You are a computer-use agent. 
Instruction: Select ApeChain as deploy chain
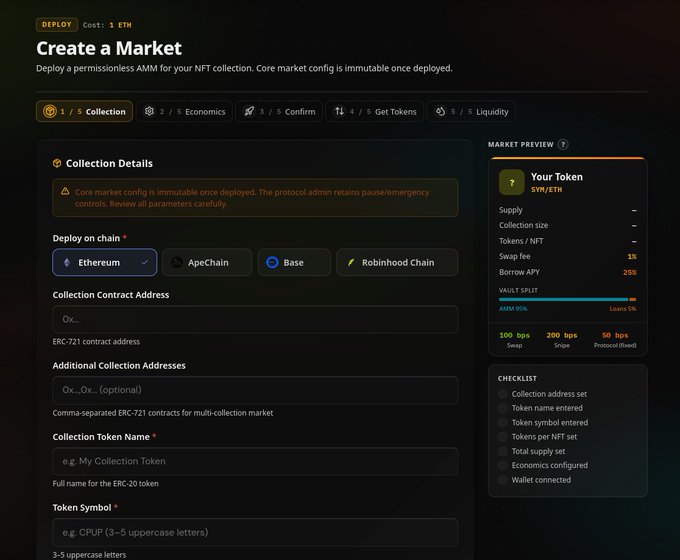point(207,262)
